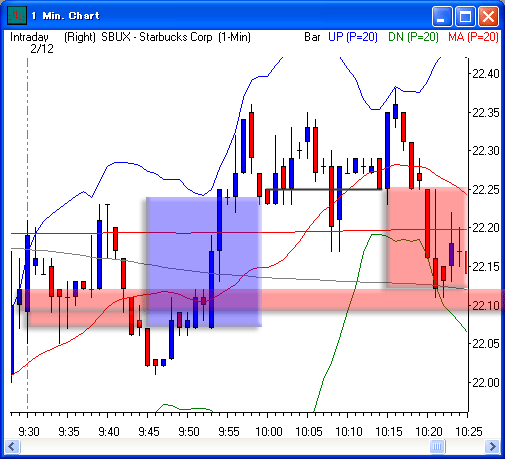Close the 1 Min. Chart window
This screenshot has width=505, height=459.
pos(488,16)
